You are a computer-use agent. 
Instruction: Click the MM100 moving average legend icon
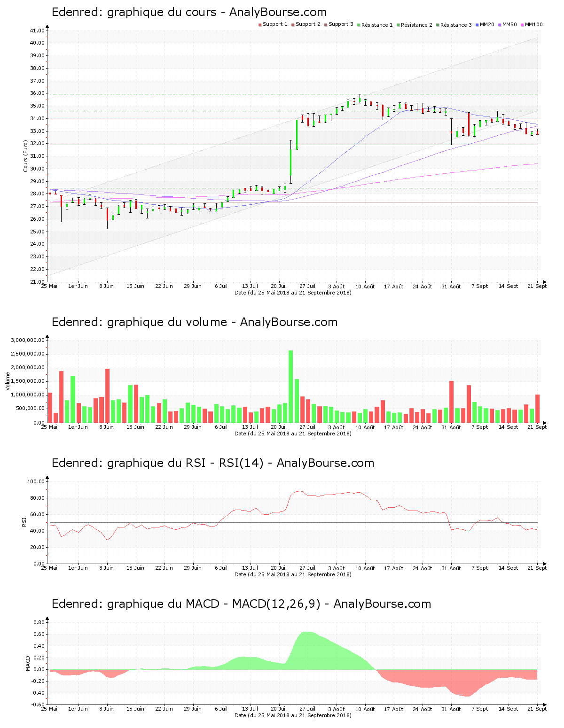click(523, 24)
